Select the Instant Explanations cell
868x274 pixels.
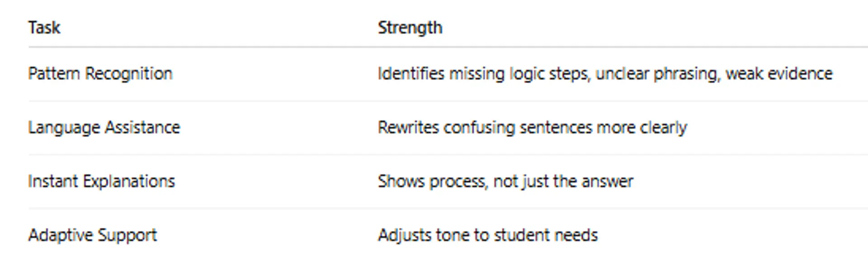coord(101,181)
